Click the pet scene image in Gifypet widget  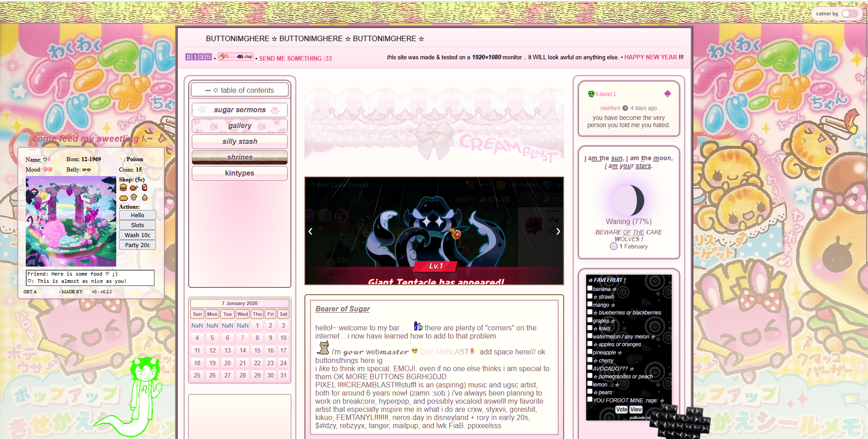pos(71,221)
